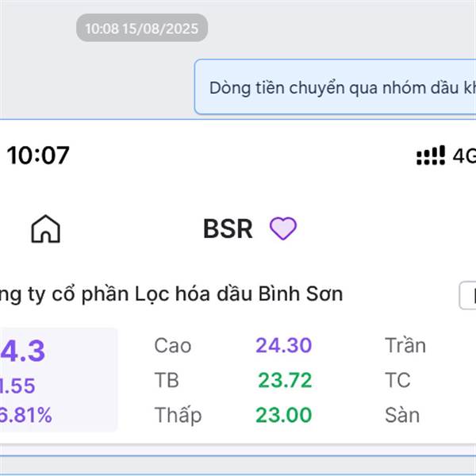Tap the home icon
This screenshot has width=476, height=476.
45,228
